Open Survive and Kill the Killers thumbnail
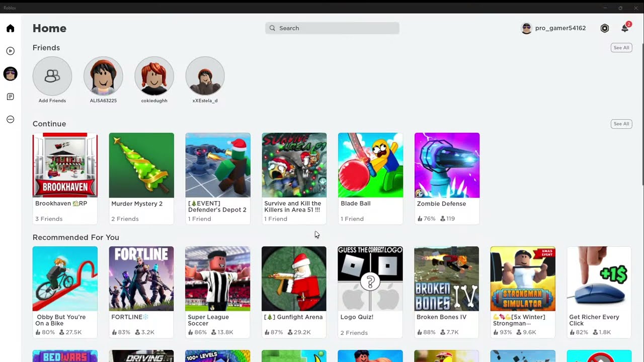644x362 pixels. pos(294,165)
